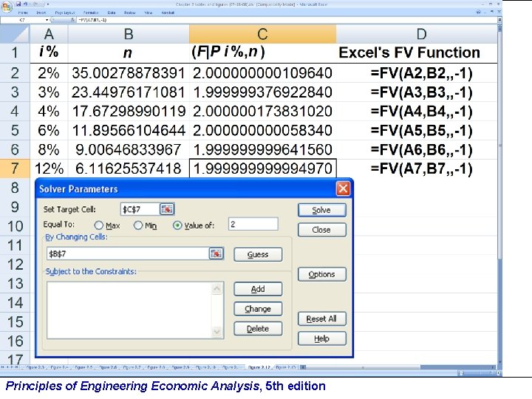Image resolution: width=532 pixels, height=399 pixels.
Task: Select the Value of radio button
Action: [177, 225]
